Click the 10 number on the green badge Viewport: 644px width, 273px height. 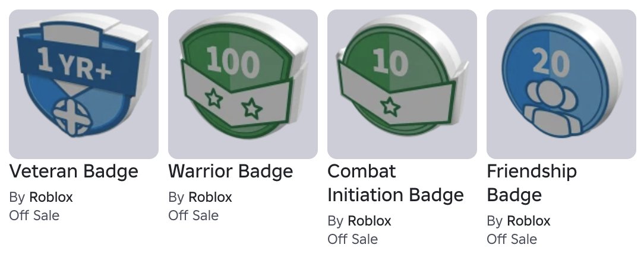390,62
